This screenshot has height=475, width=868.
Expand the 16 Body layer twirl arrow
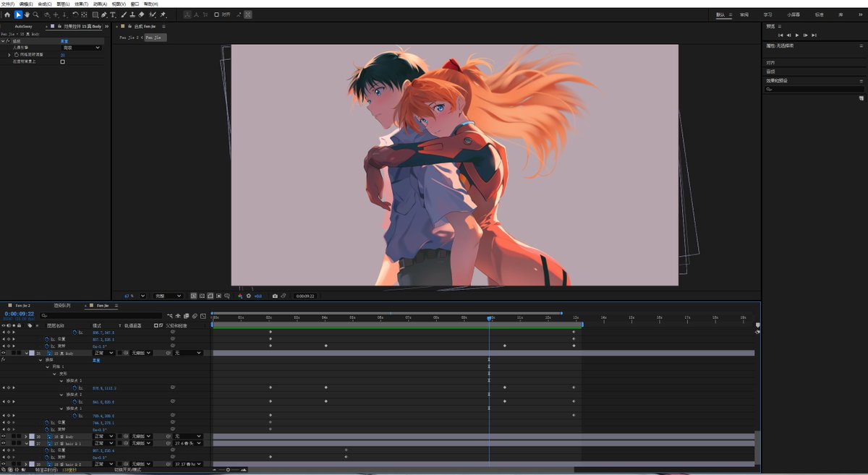(x=26, y=436)
